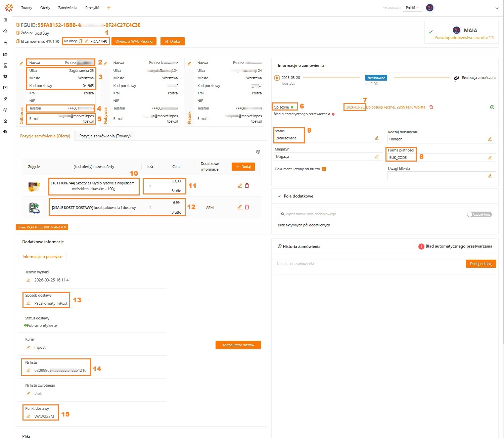504x438 pixels.
Task: Delete the 2026-03-20 payment entry
Action: point(431,107)
